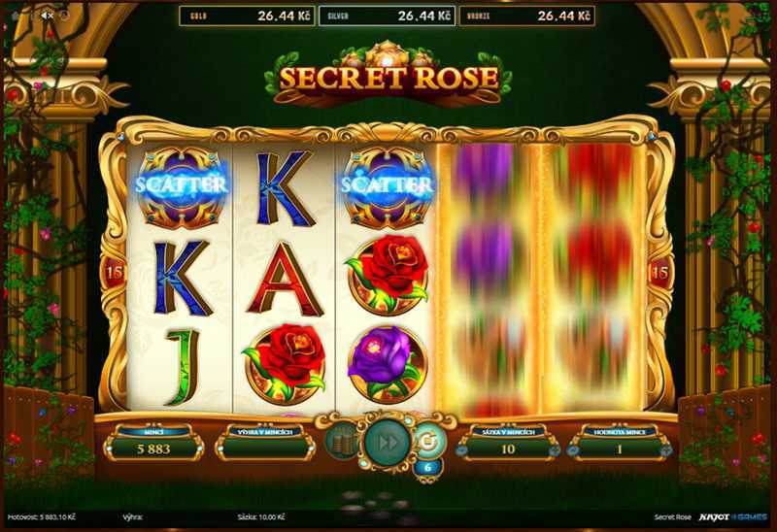This screenshot has width=777, height=532.
Task: Click the first reel Scatter symbol
Action: click(x=182, y=186)
